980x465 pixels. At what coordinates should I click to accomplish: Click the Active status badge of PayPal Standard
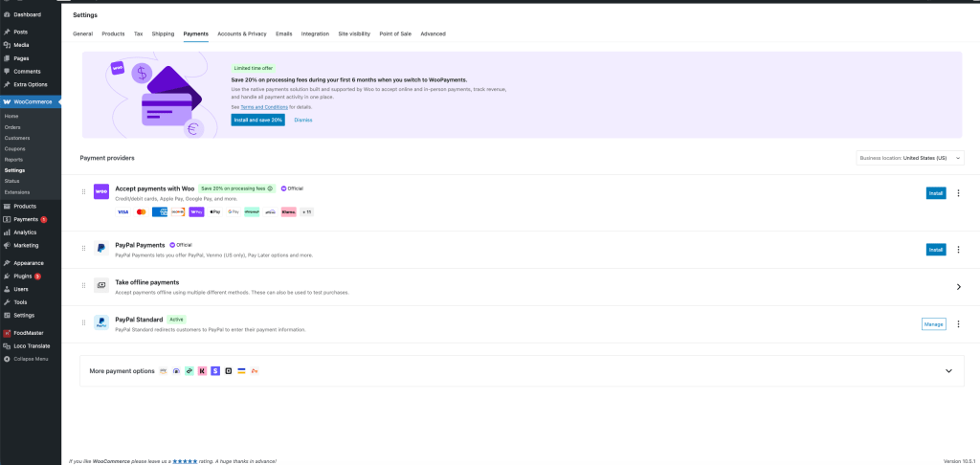(x=176, y=320)
